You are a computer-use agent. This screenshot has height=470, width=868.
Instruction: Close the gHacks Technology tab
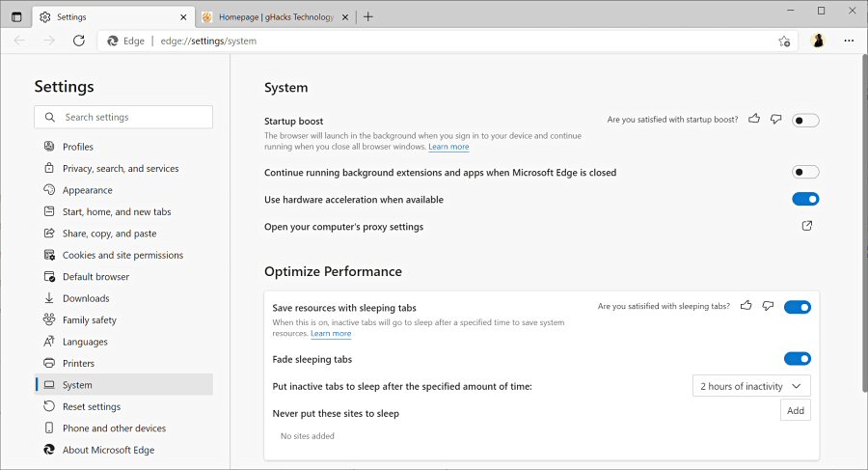345,17
